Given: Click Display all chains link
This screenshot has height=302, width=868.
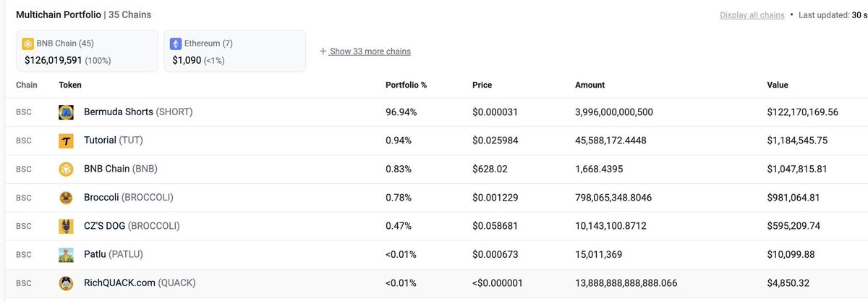Looking at the screenshot, I should [x=752, y=15].
